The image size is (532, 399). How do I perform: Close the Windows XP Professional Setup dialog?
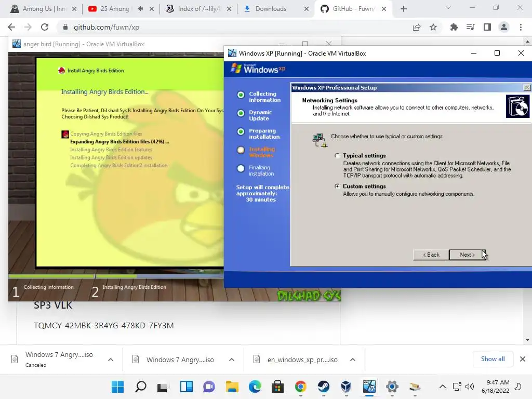point(527,87)
